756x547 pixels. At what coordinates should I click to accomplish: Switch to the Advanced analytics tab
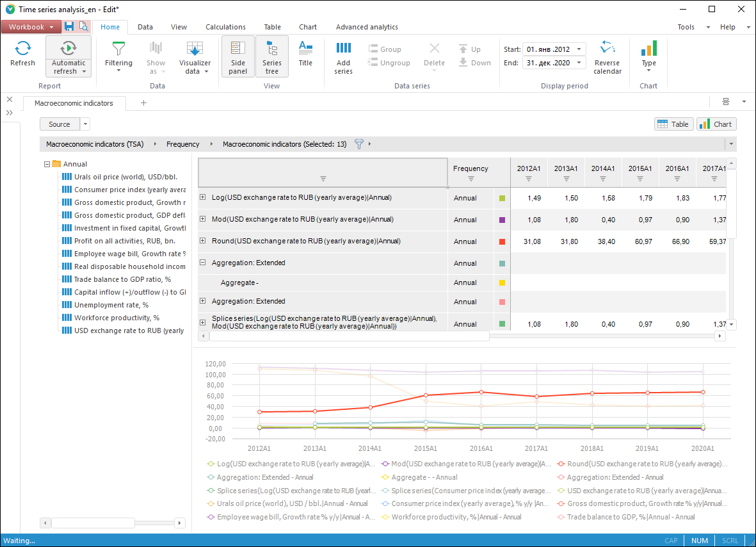367,27
